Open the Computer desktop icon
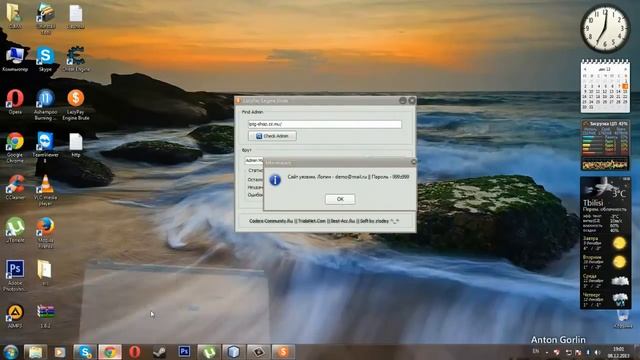Image resolution: width=640 pixels, height=360 pixels. 15,59
